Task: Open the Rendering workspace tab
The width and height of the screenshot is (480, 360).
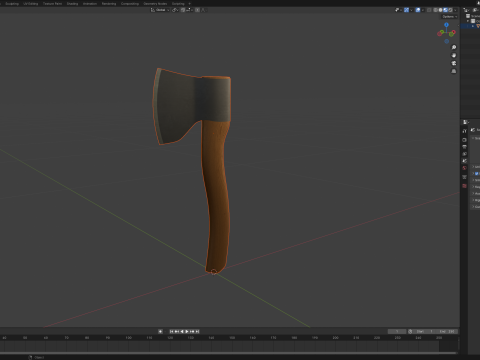Action: click(109, 4)
